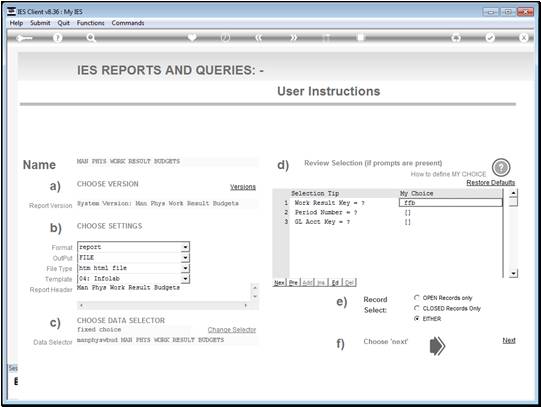541x407 pixels.
Task: Open the question mark help toolbar icon
Action: coord(57,38)
